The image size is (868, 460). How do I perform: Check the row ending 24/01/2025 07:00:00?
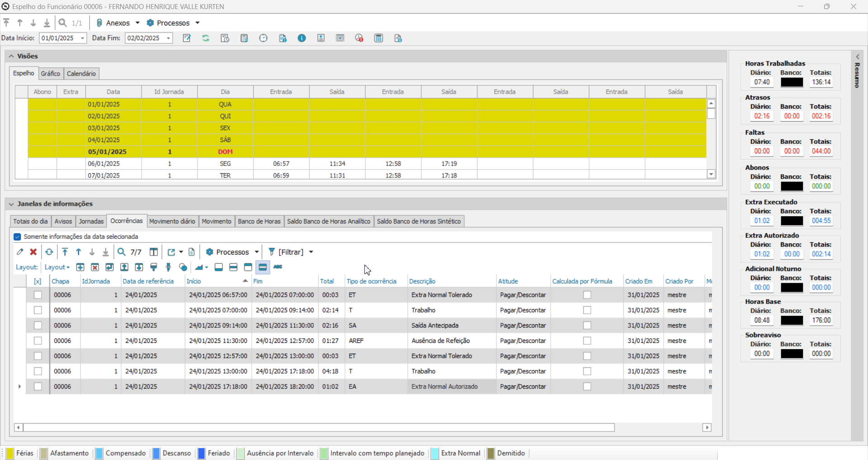[x=38, y=295]
